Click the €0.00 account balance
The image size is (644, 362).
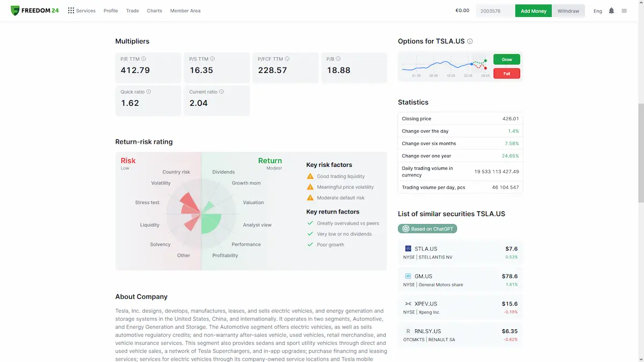462,11
